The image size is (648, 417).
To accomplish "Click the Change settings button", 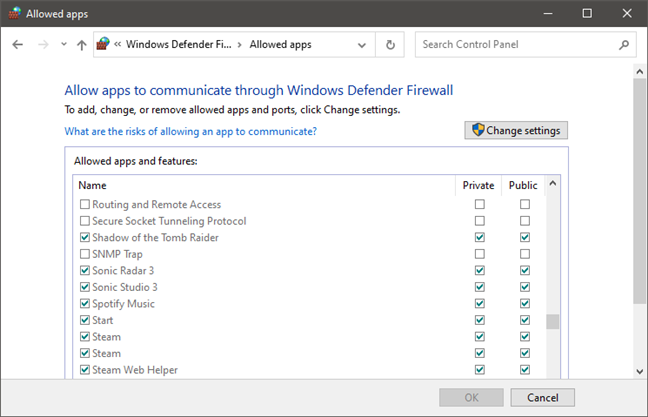I will (x=516, y=130).
